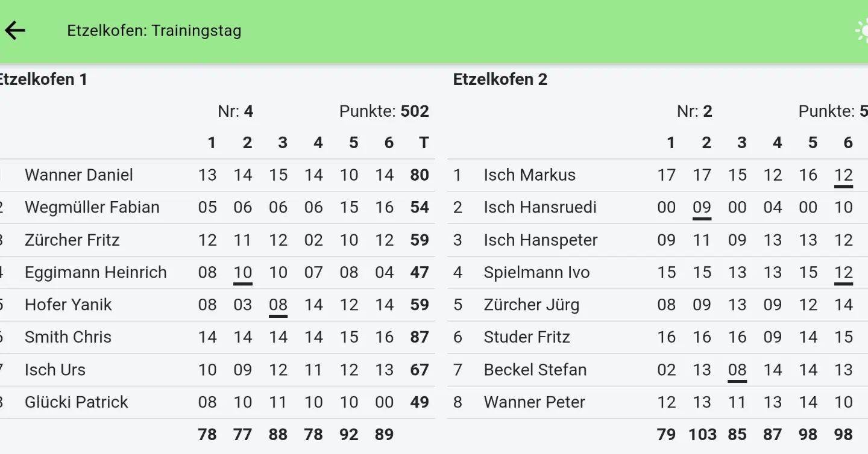Click the Etzelkofen: Trainingstag title
The image size is (868, 454).
154,31
